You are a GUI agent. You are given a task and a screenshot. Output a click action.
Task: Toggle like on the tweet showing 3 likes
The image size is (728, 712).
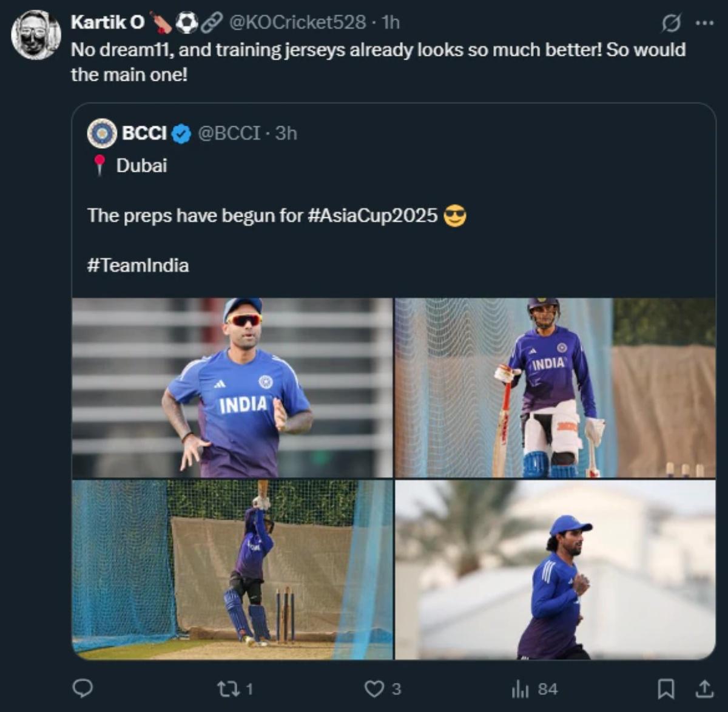[x=376, y=689]
